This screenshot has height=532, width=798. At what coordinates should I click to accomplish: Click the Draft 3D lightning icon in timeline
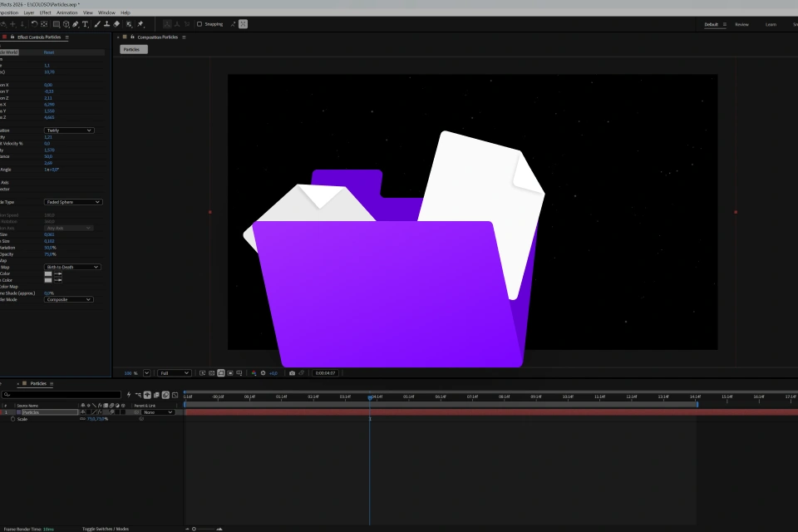click(x=129, y=395)
